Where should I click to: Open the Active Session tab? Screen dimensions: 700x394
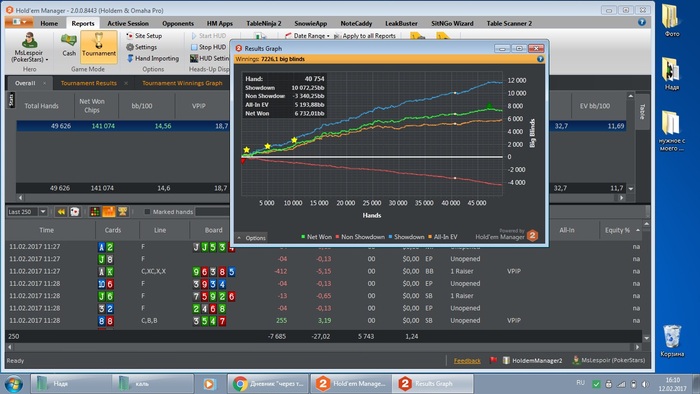click(128, 23)
